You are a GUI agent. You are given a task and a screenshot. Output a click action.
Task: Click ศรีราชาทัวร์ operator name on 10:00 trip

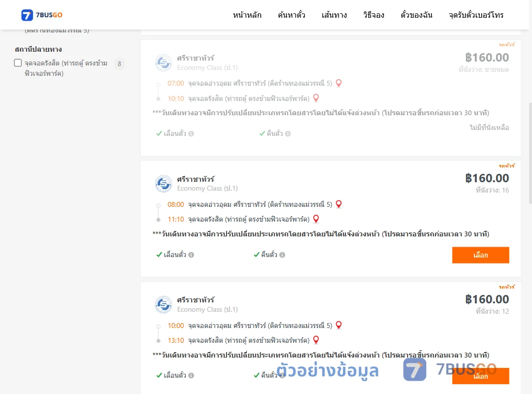[196, 300]
